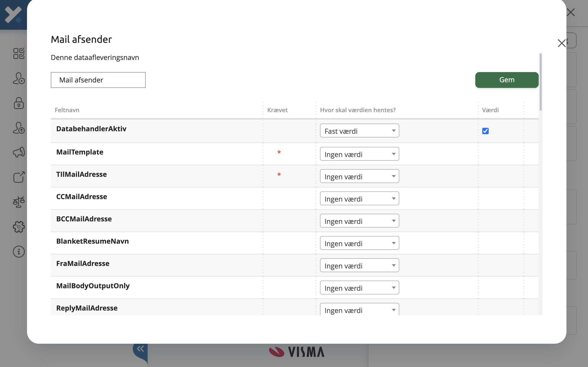Open the padlock security sidebar icon

[19, 103]
